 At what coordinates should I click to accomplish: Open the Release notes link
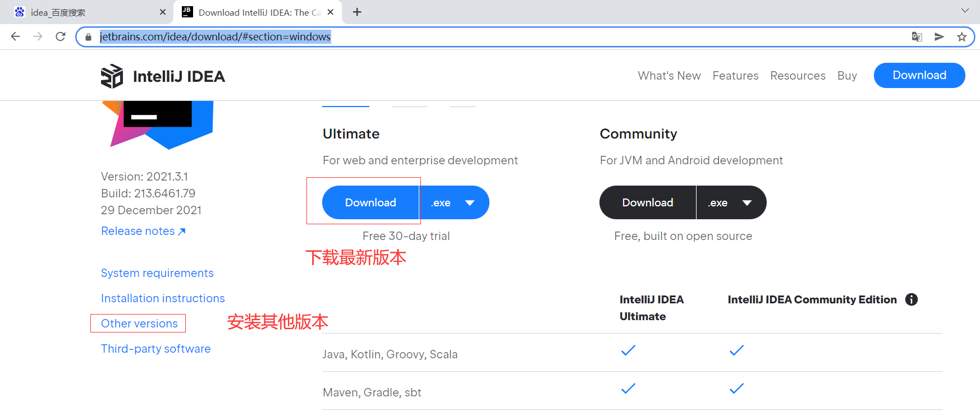(143, 231)
